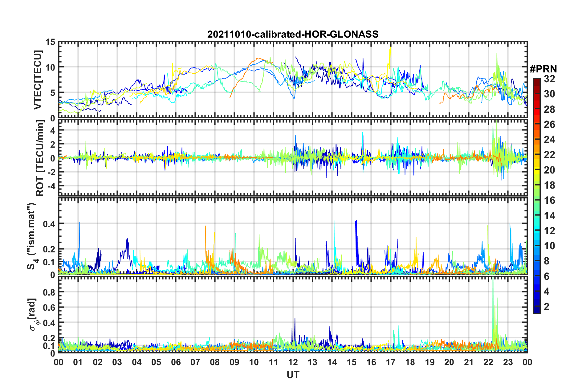Select the UT x-axis label
586x392 pixels.
(293, 375)
